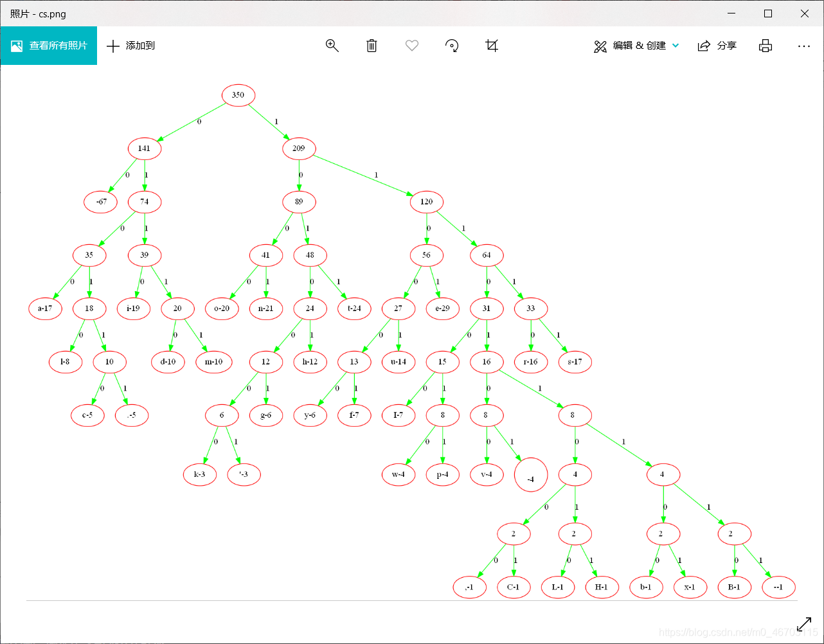The width and height of the screenshot is (824, 644).
Task: Click tree node 64
Action: (x=487, y=255)
